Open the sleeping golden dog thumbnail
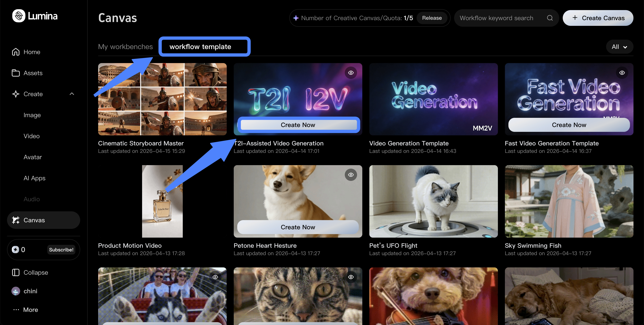This screenshot has height=325, width=644. [x=569, y=296]
